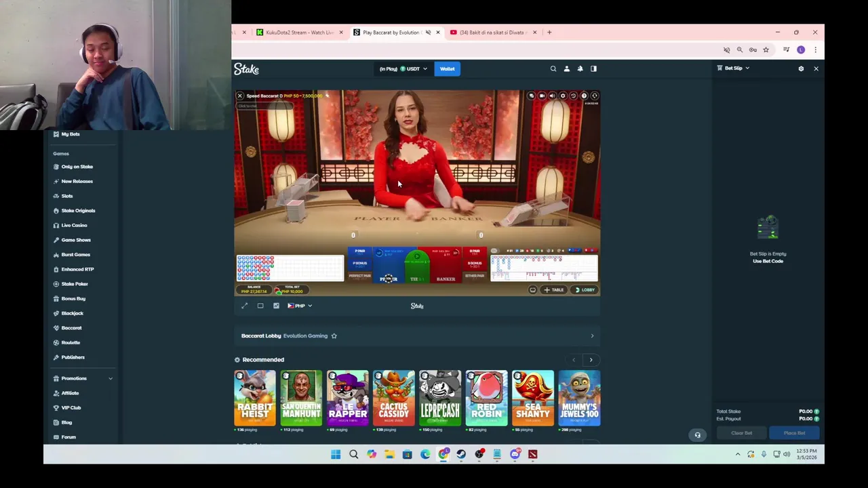Image resolution: width=868 pixels, height=488 pixels.
Task: Open password key icon in address bar
Action: [x=753, y=49]
